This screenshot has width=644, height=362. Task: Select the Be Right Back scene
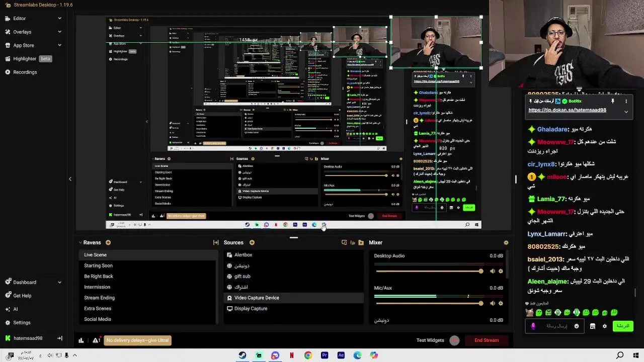[148, 277]
